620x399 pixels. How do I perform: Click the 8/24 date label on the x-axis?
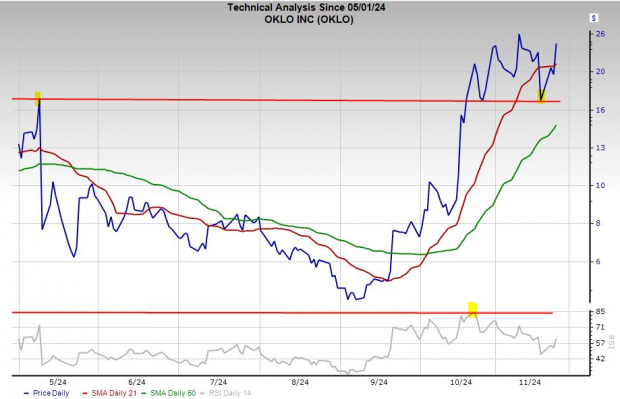click(300, 382)
